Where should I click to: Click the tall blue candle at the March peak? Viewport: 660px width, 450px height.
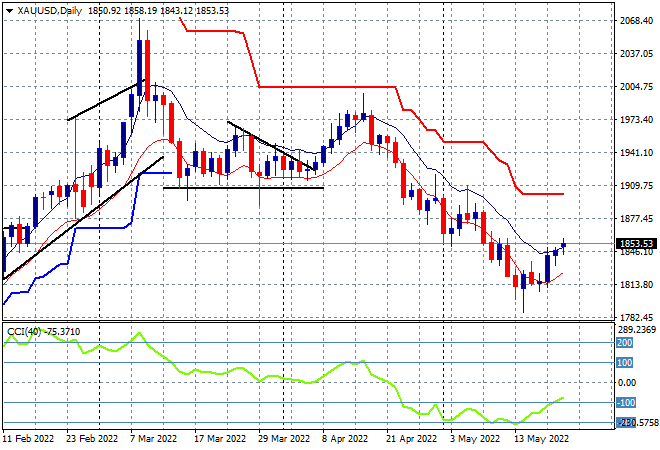(140, 67)
